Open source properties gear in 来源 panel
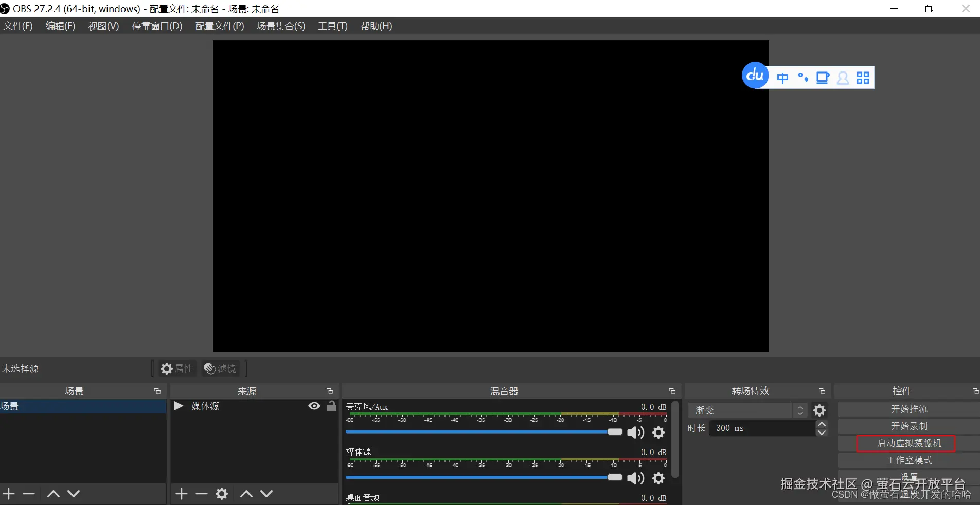The height and width of the screenshot is (505, 980). coord(222,494)
